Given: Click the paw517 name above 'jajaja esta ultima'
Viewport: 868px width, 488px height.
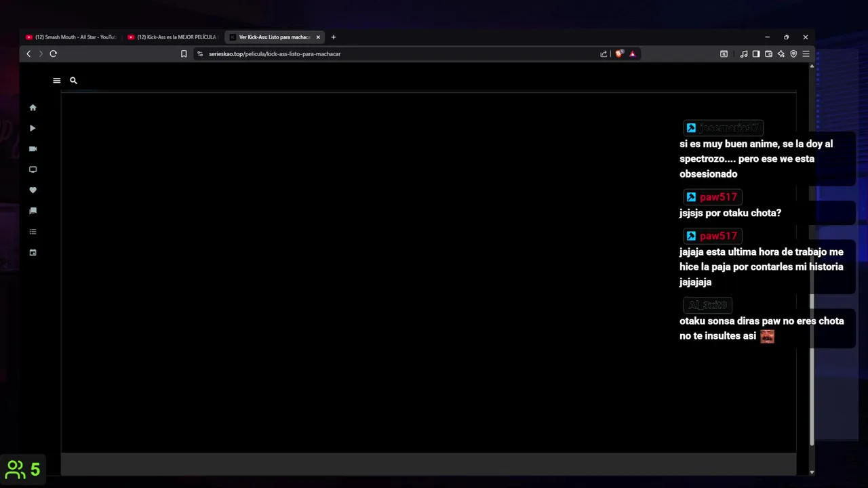Looking at the screenshot, I should tap(718, 236).
